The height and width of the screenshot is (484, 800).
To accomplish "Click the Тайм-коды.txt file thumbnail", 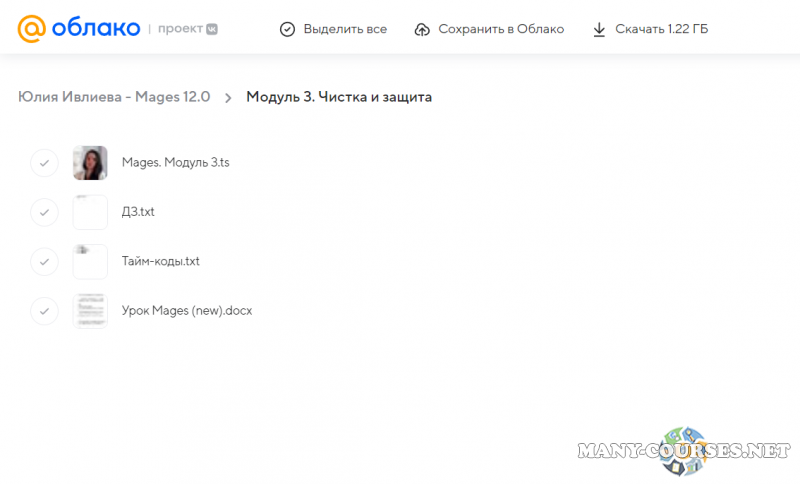I will click(x=90, y=261).
